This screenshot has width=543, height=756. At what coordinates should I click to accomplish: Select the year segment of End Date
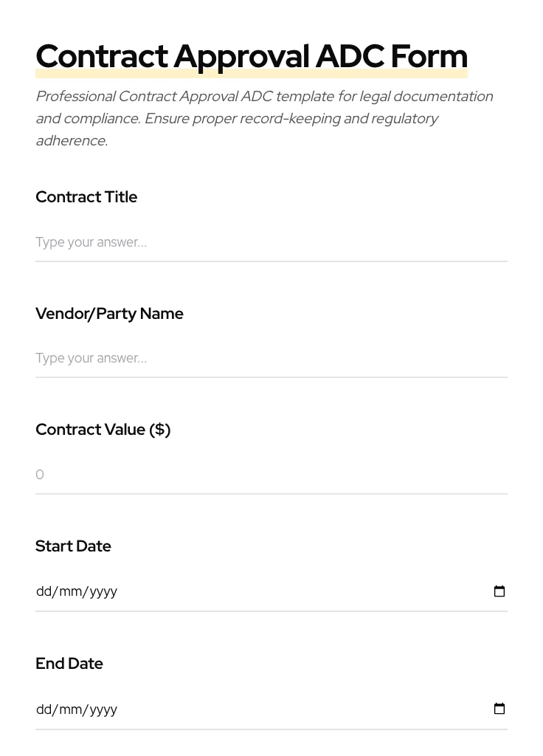103,709
